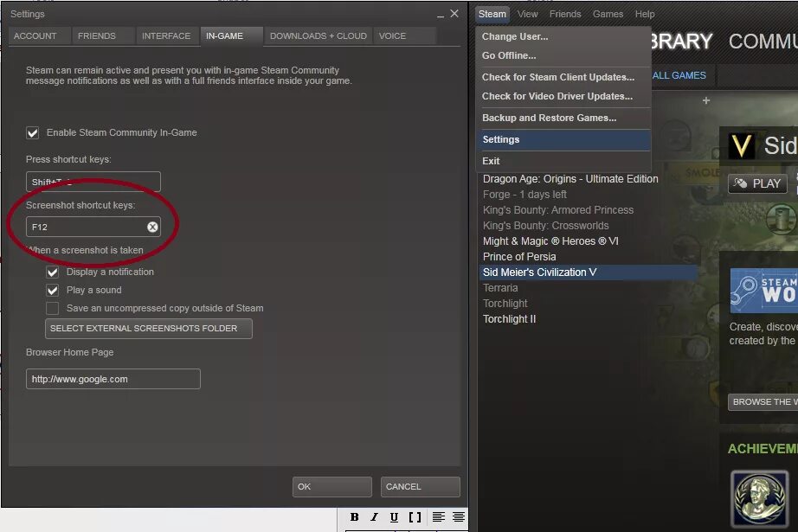Choose Settings in the Steam menu
Image resolution: width=798 pixels, height=532 pixels.
tap(563, 140)
